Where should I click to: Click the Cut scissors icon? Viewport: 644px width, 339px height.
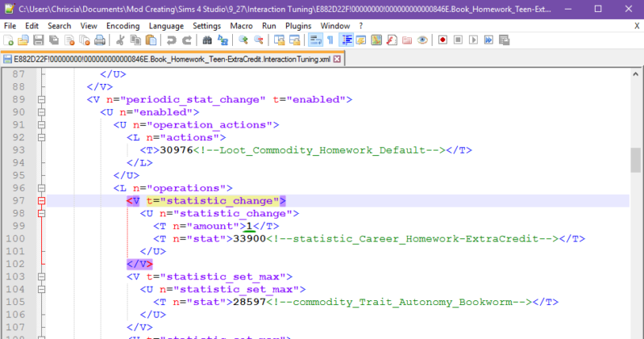(120, 40)
